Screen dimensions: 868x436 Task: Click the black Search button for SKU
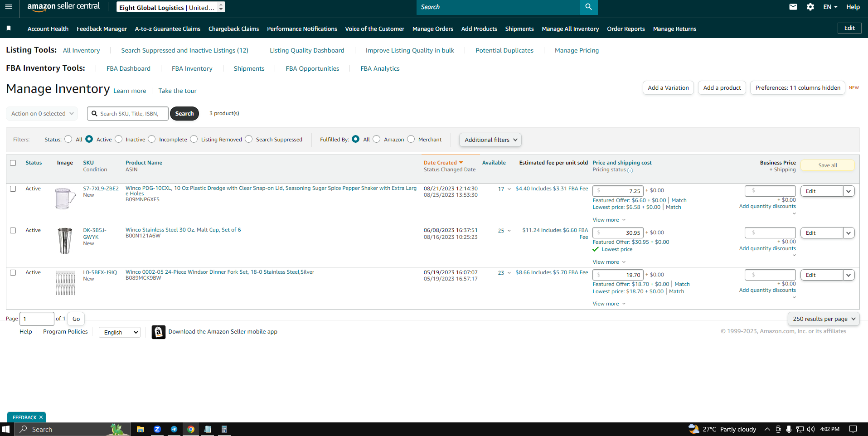tap(184, 114)
